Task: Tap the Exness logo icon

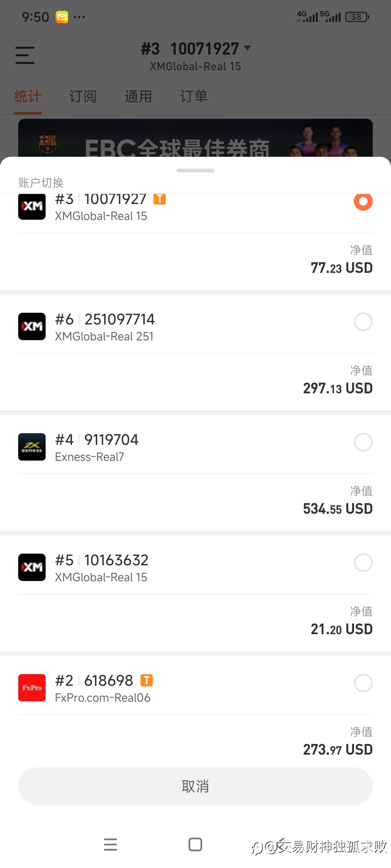Action: 32,447
